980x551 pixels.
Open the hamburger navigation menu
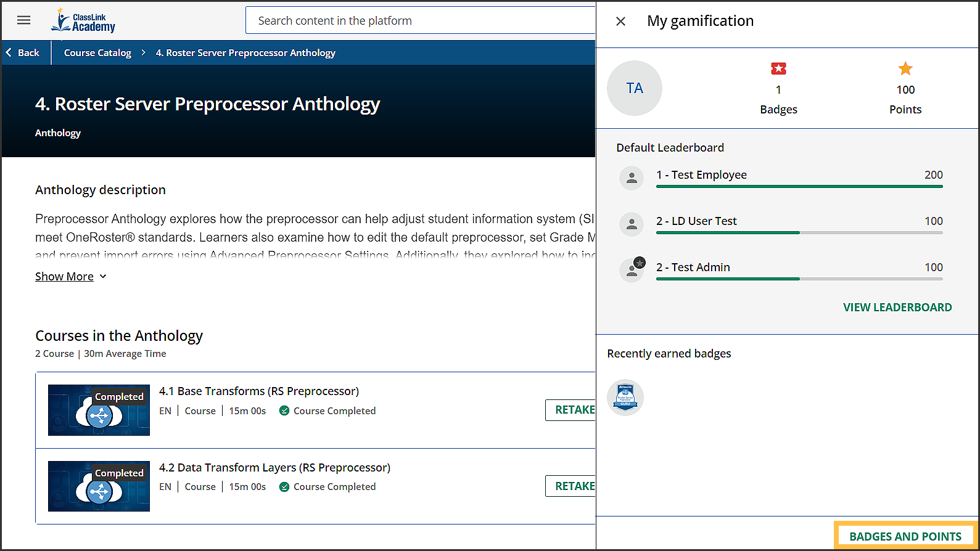click(x=23, y=20)
